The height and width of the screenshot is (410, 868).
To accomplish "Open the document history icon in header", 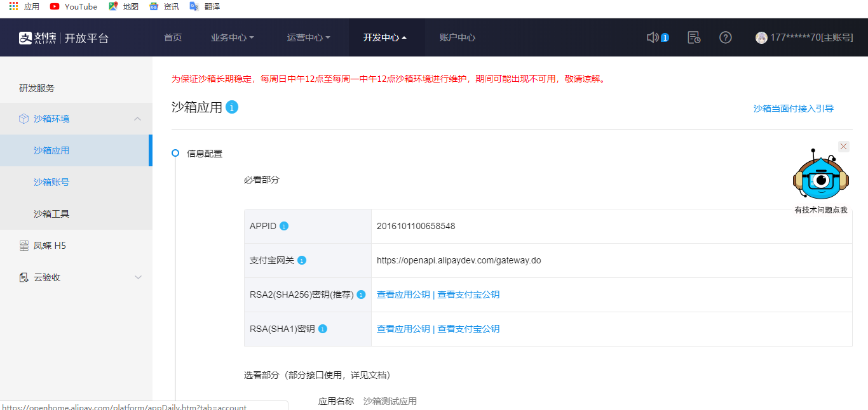I will [x=694, y=37].
